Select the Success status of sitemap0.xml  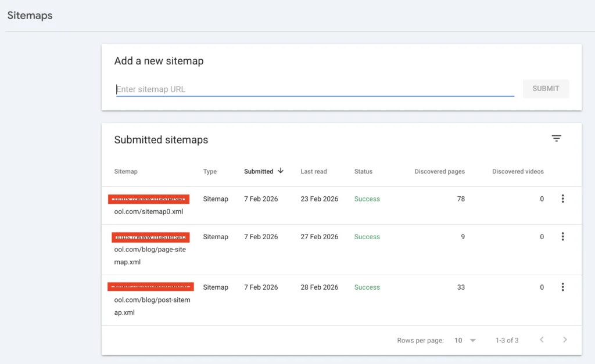(x=367, y=199)
